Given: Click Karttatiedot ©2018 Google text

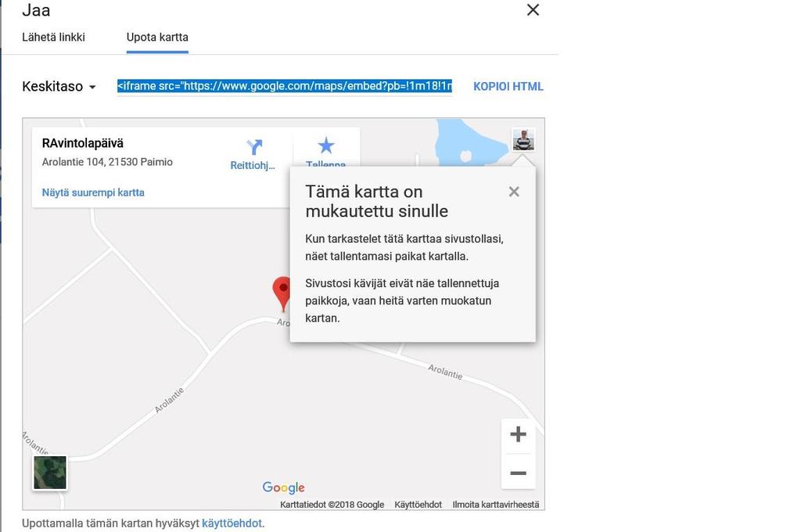Looking at the screenshot, I should (x=332, y=505).
